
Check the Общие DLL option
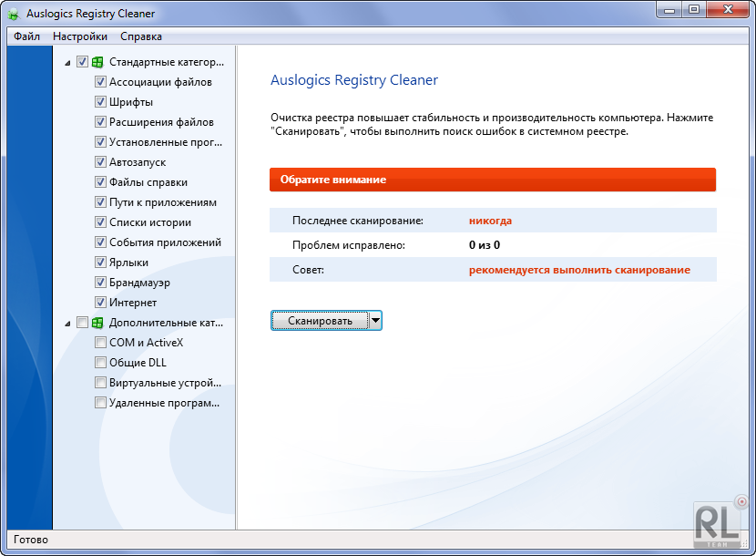[101, 363]
